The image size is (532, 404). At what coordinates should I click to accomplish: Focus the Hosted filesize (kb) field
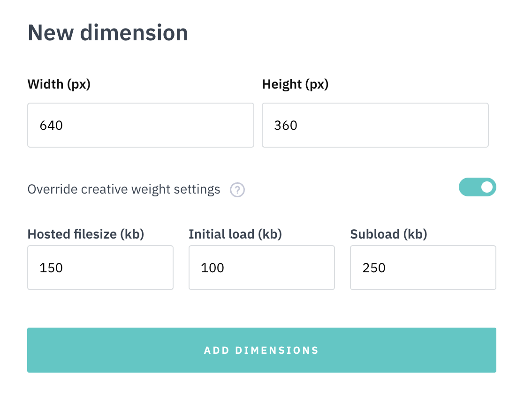(100, 268)
